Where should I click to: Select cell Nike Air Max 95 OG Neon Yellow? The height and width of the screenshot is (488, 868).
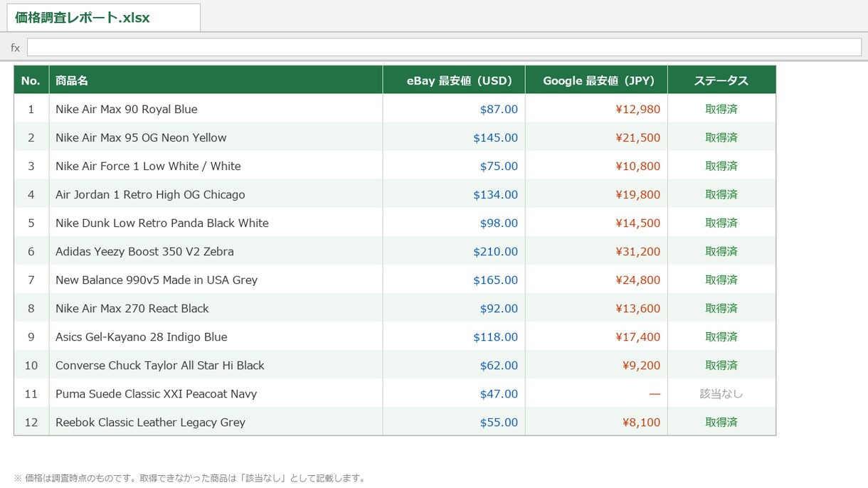click(x=216, y=137)
